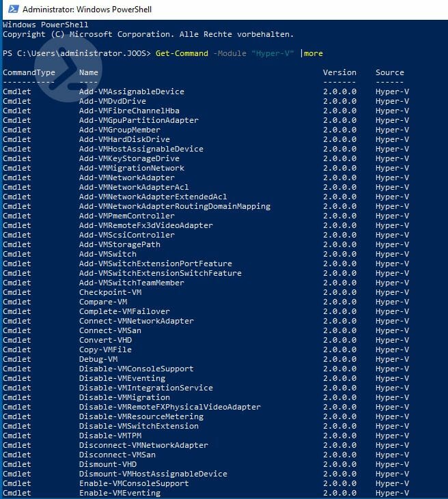Click the Source column header

coord(390,72)
